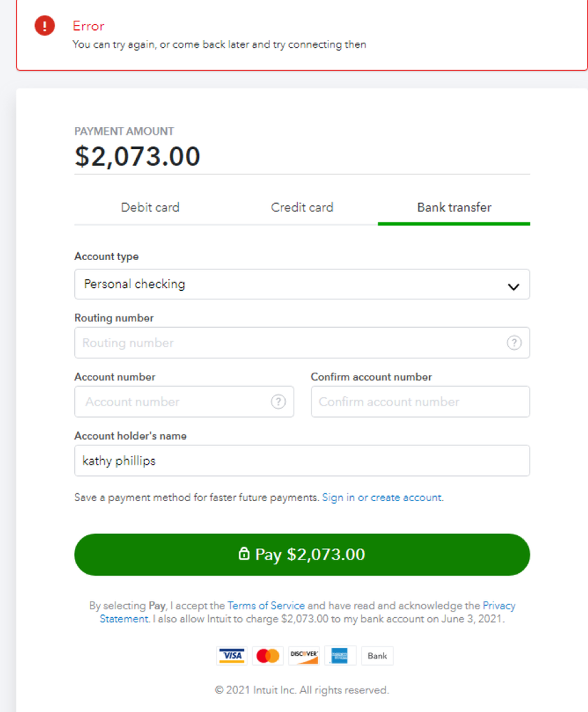Click the red error alert icon

pos(44,26)
